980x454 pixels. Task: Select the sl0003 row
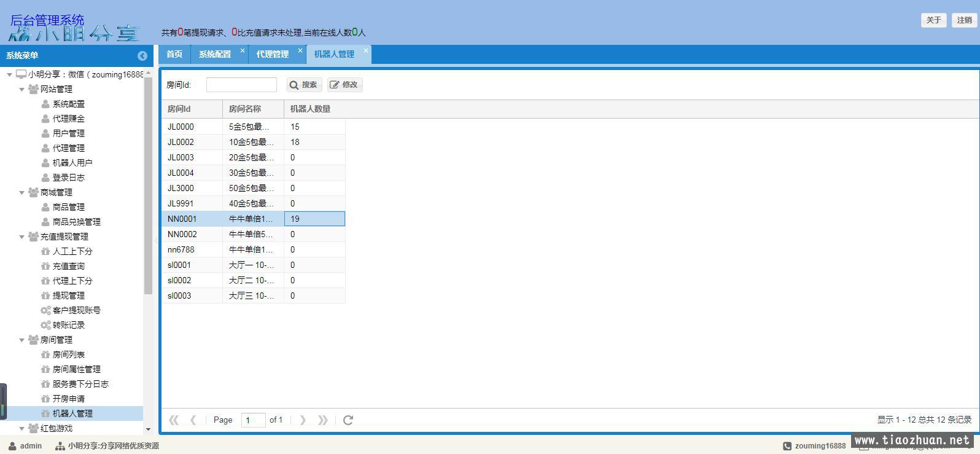tap(253, 295)
